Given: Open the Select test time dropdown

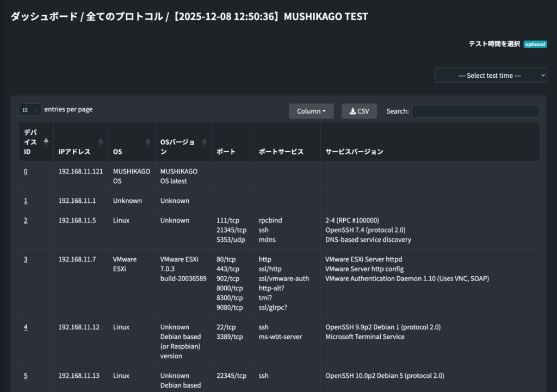Looking at the screenshot, I should (491, 76).
